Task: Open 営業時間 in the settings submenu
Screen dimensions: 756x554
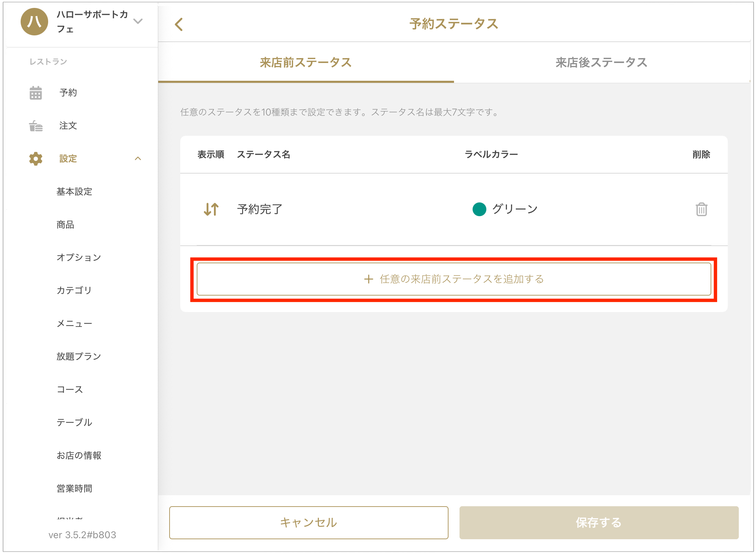Action: point(74,488)
